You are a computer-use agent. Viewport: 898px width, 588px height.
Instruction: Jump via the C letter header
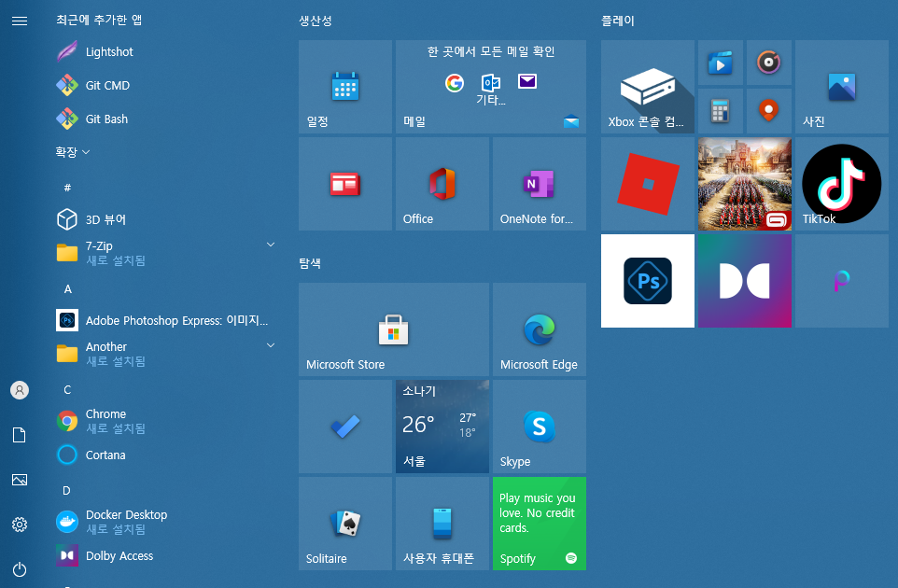coord(67,390)
